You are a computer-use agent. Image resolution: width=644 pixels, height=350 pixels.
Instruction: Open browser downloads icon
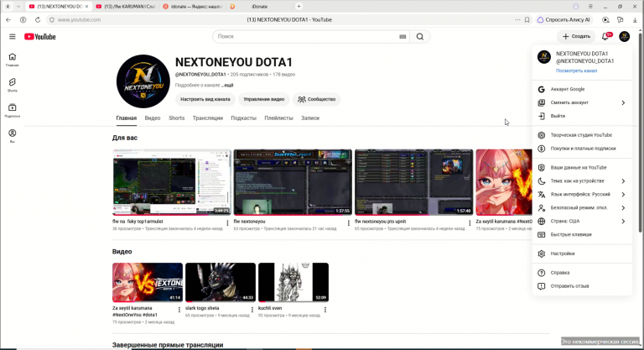coord(635,20)
